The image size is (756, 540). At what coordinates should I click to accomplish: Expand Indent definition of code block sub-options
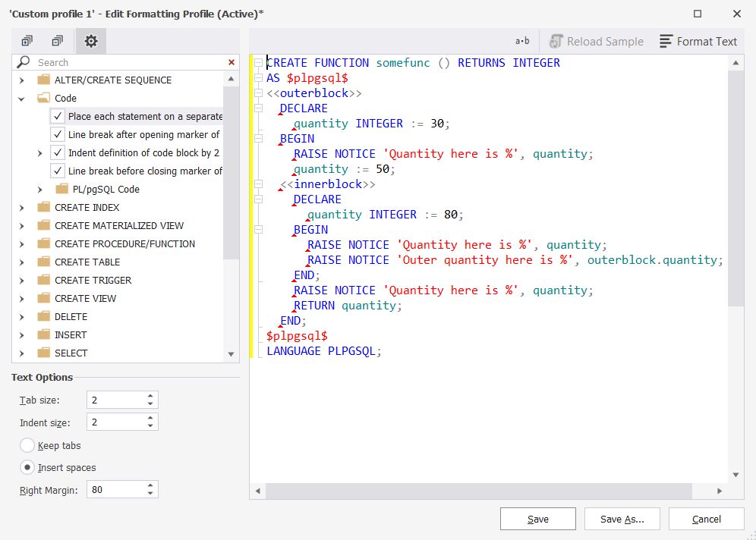[x=40, y=153]
